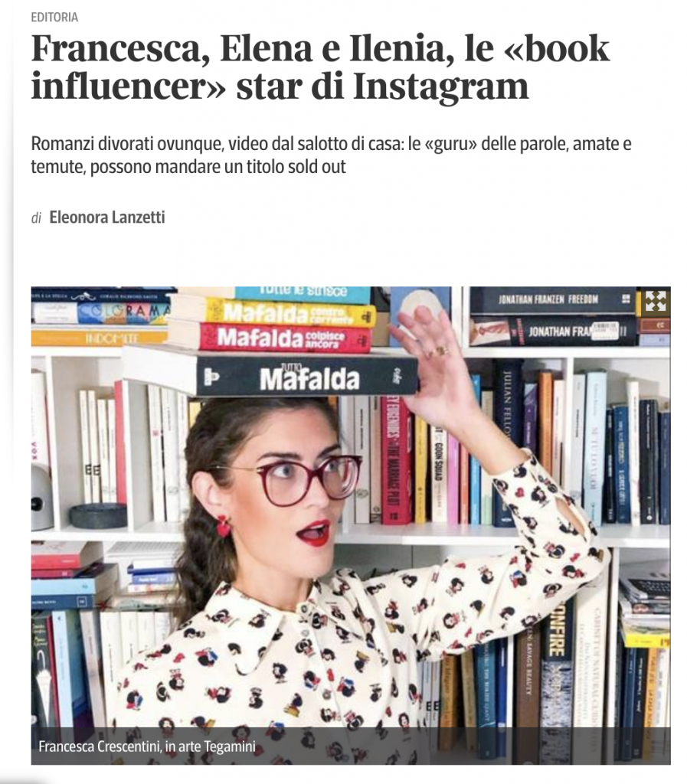This screenshot has width=687, height=784.
Task: Click the 'Jonathan Franzen Freedom' book spine
Action: (552, 299)
